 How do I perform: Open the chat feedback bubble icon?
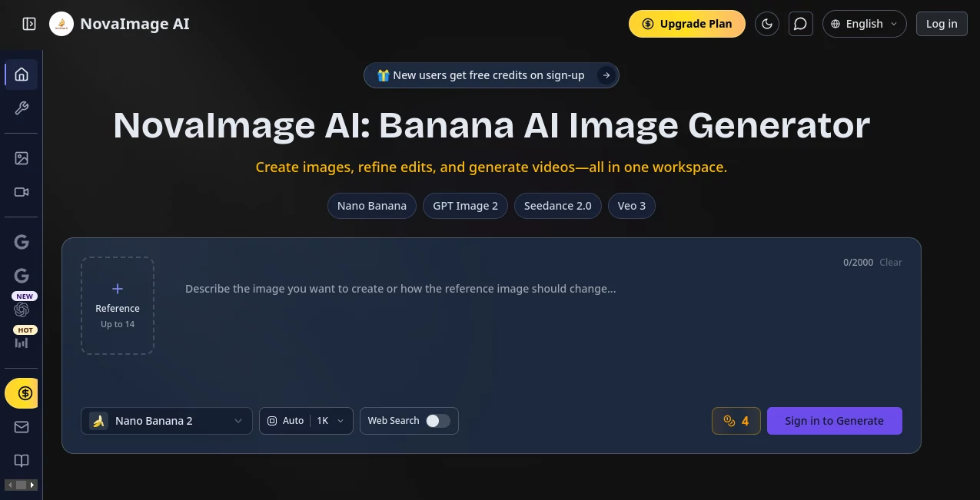(x=801, y=24)
